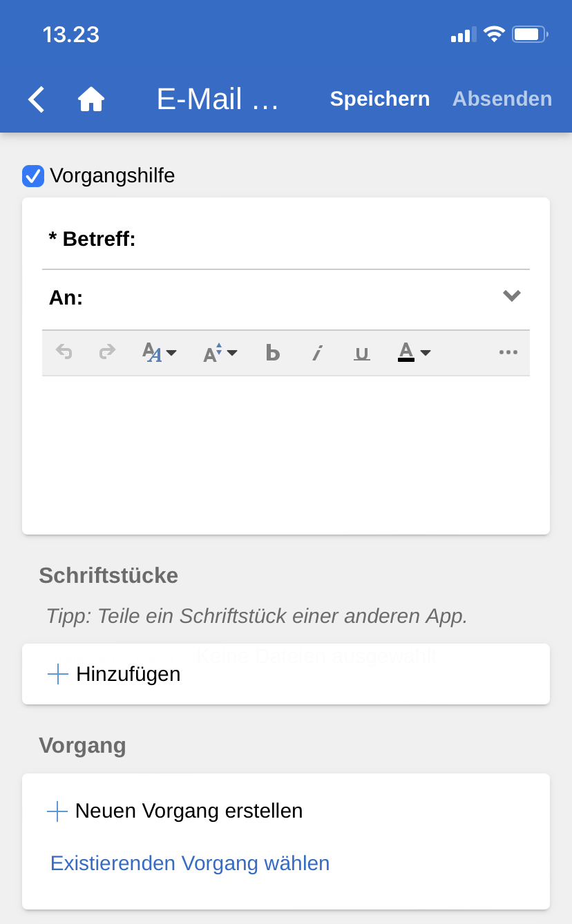Screen dimensions: 572x924
Task: Click into the email body text area
Action: pos(286,452)
